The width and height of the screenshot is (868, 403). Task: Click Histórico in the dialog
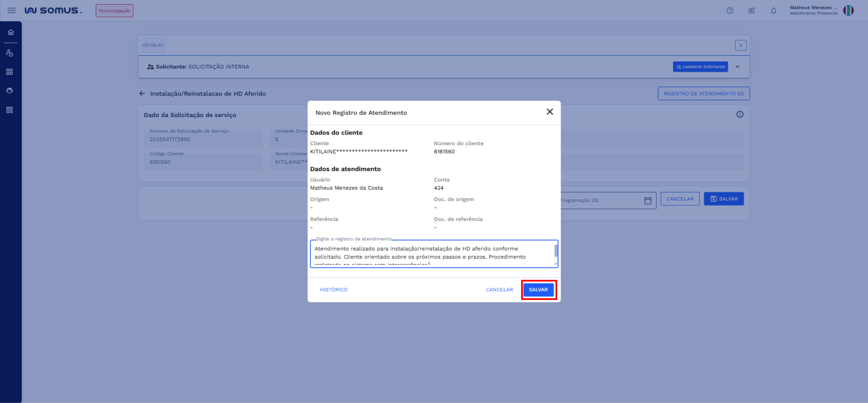tap(333, 289)
